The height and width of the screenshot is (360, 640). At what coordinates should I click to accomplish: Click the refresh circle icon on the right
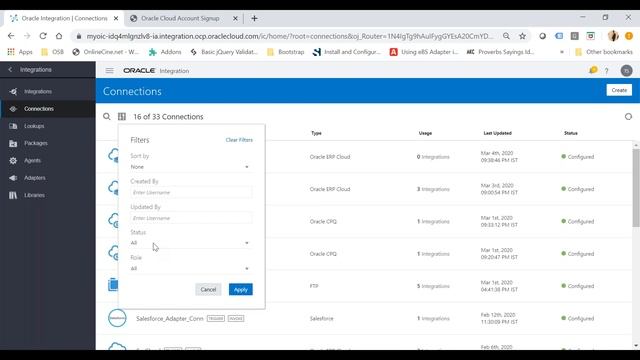coord(628,117)
